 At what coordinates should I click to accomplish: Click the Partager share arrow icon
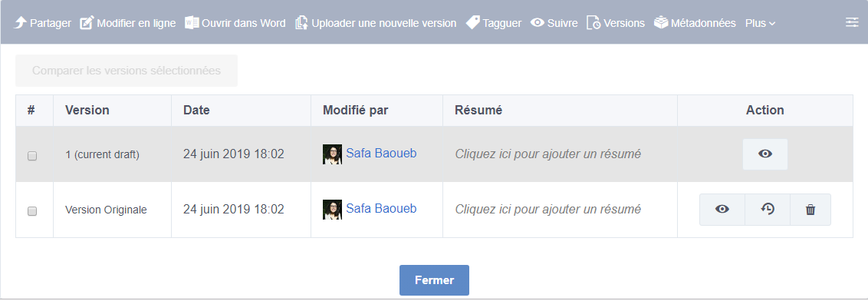[x=21, y=23]
